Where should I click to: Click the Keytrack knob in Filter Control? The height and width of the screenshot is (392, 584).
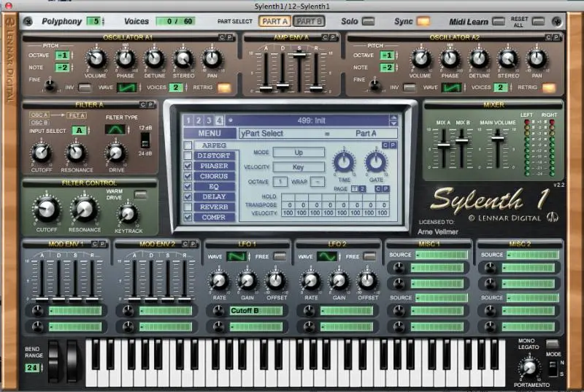click(x=128, y=214)
